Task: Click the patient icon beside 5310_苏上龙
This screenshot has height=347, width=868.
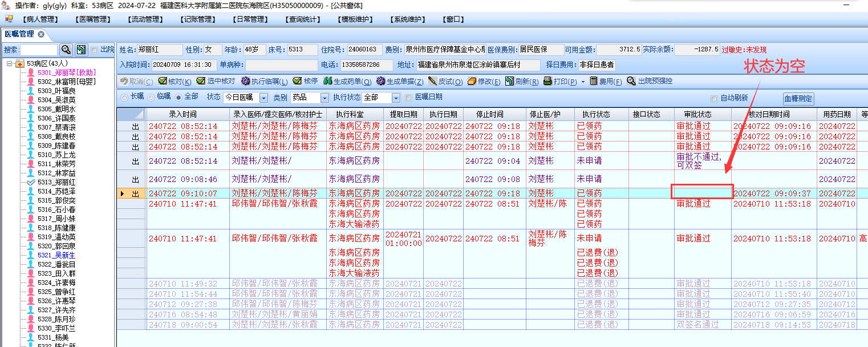Action: (31, 155)
